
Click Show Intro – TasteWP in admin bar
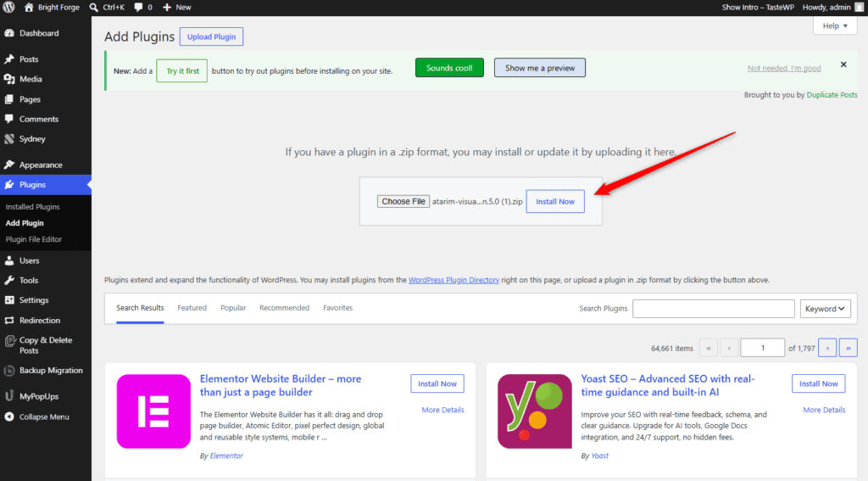click(x=758, y=7)
